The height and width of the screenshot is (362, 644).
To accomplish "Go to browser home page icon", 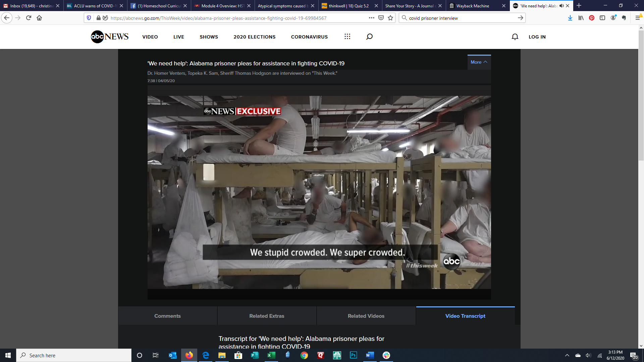I will click(39, 18).
